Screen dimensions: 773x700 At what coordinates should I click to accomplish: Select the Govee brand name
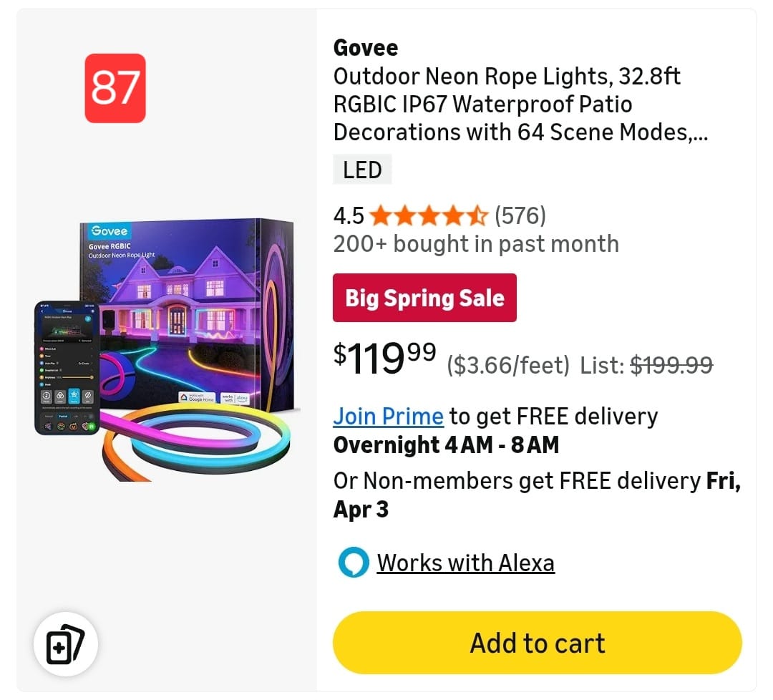(365, 48)
